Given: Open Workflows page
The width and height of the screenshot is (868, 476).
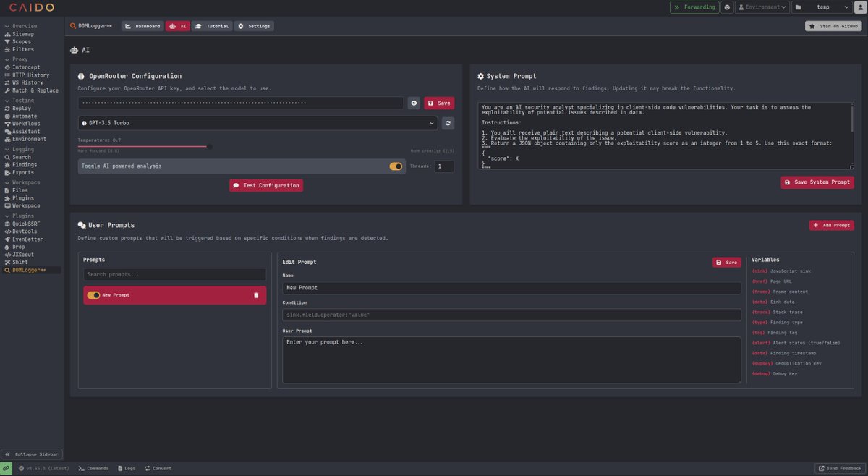Looking at the screenshot, I should [26, 124].
